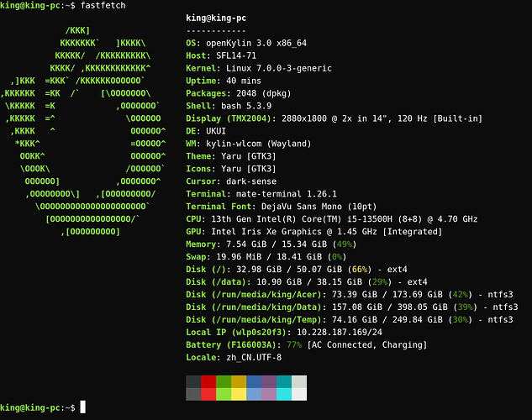Click the dark green color block
Viewport: 532px width, 420px height.
[x=224, y=381]
